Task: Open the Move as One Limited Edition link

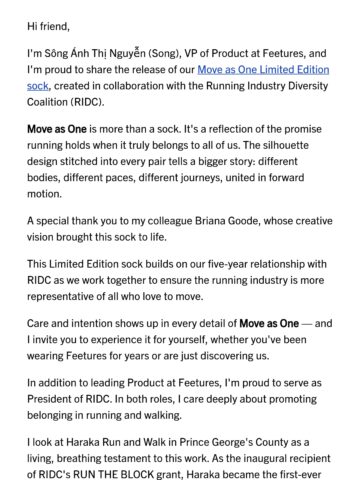Action: [x=263, y=70]
